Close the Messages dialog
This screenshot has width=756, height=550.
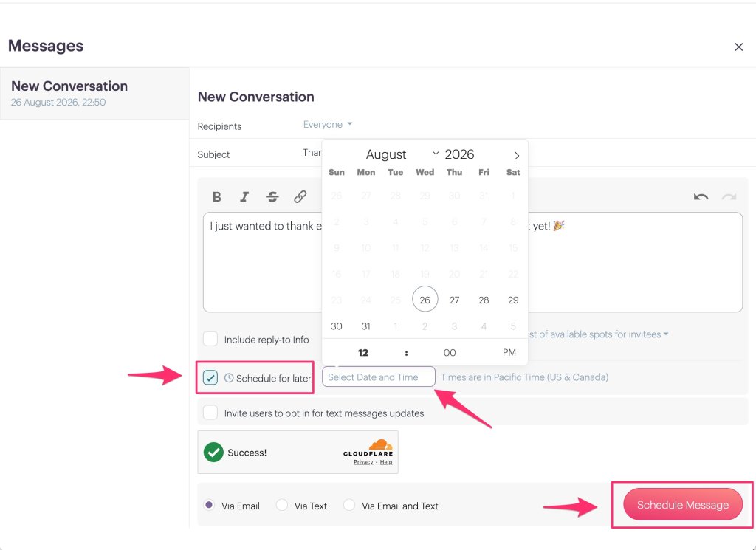click(x=738, y=47)
